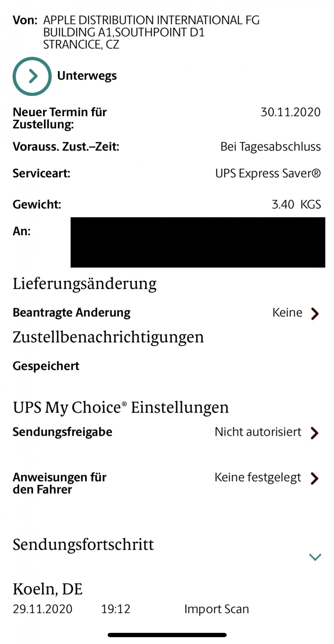Select the Keine festgelegt driver instructions
This screenshot has height=644, width=334.
coord(258,478)
